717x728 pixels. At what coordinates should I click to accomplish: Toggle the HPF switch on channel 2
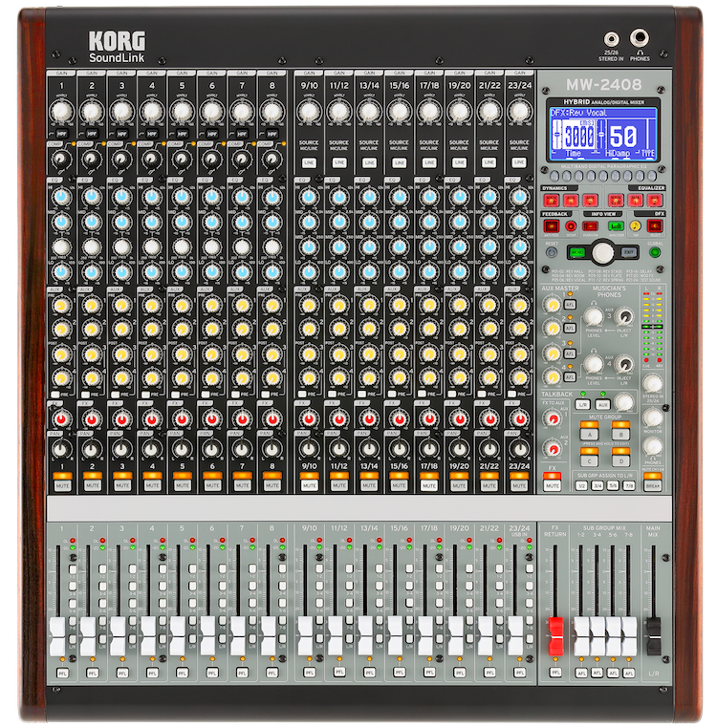pyautogui.click(x=92, y=134)
